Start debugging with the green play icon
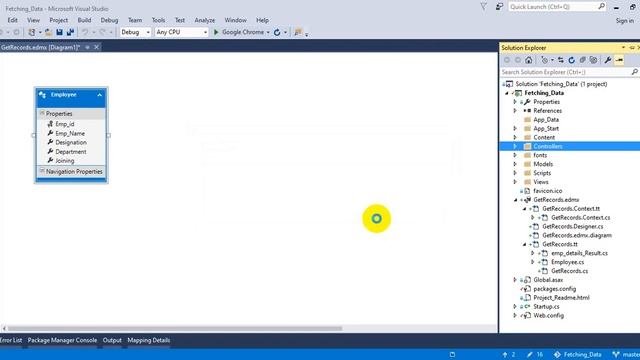The height and width of the screenshot is (360, 640). tap(216, 32)
